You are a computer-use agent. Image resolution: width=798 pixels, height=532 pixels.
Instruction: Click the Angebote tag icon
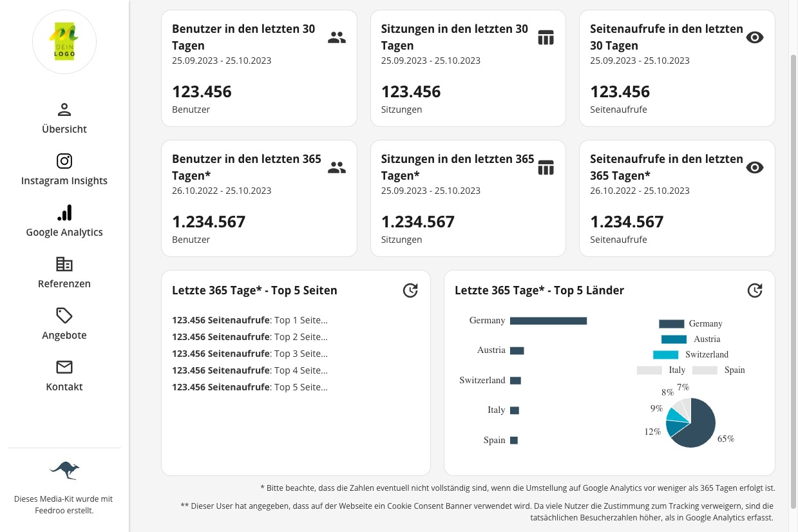(x=64, y=316)
